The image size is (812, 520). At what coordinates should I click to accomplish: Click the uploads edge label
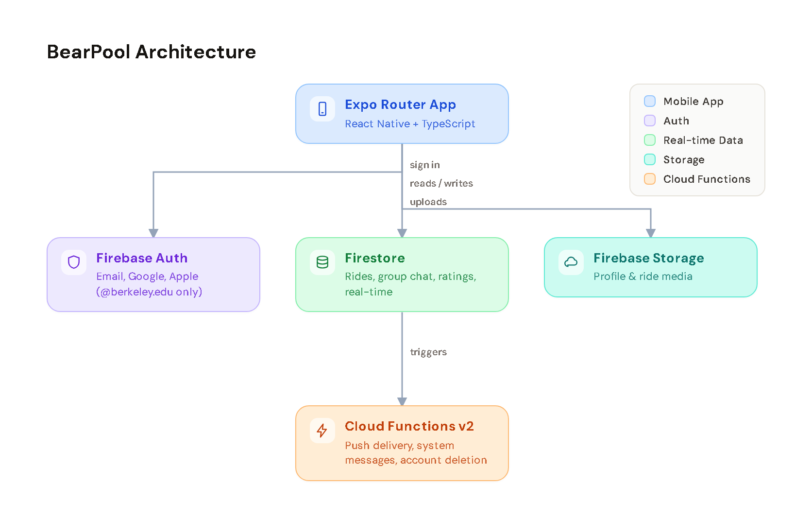(x=428, y=202)
